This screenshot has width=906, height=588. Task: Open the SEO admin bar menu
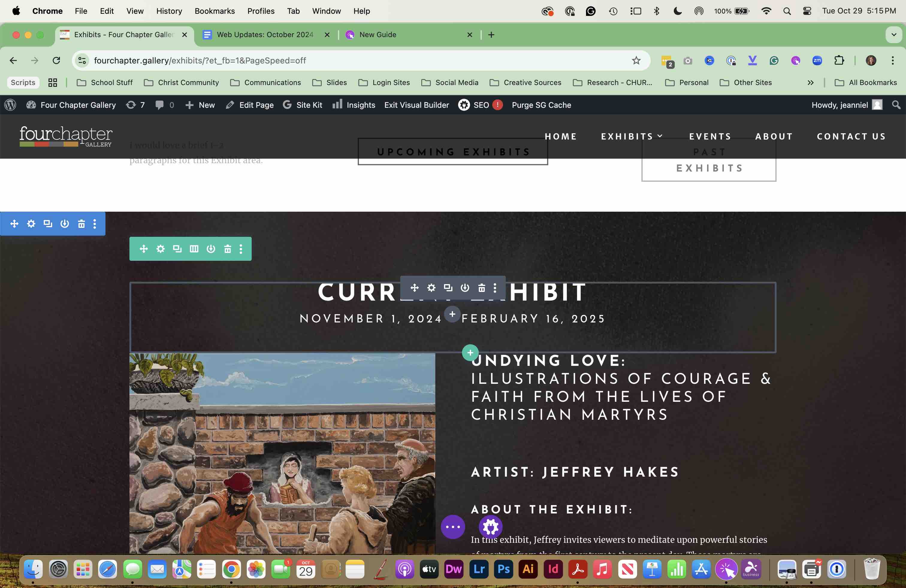tap(480, 105)
